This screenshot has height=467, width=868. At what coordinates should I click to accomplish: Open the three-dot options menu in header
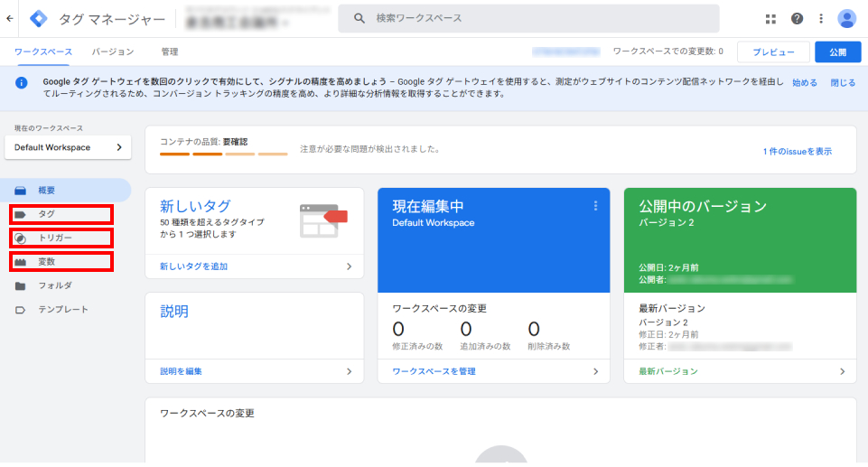(821, 18)
